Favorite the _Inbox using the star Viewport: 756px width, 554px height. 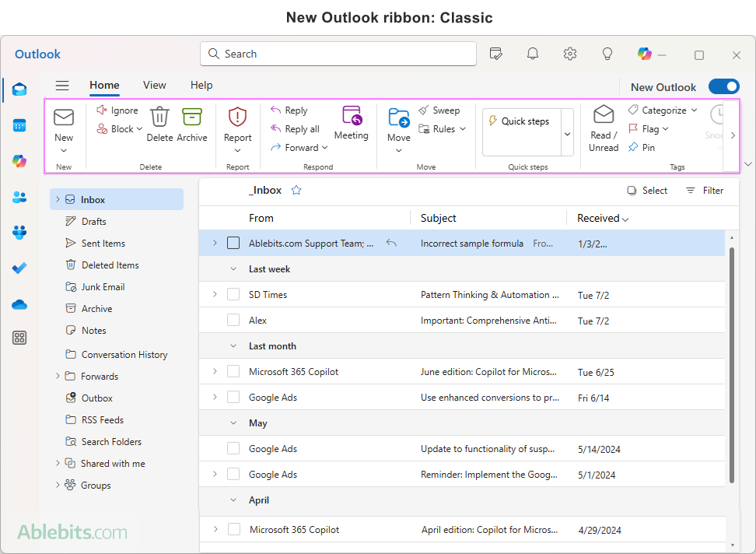point(296,189)
